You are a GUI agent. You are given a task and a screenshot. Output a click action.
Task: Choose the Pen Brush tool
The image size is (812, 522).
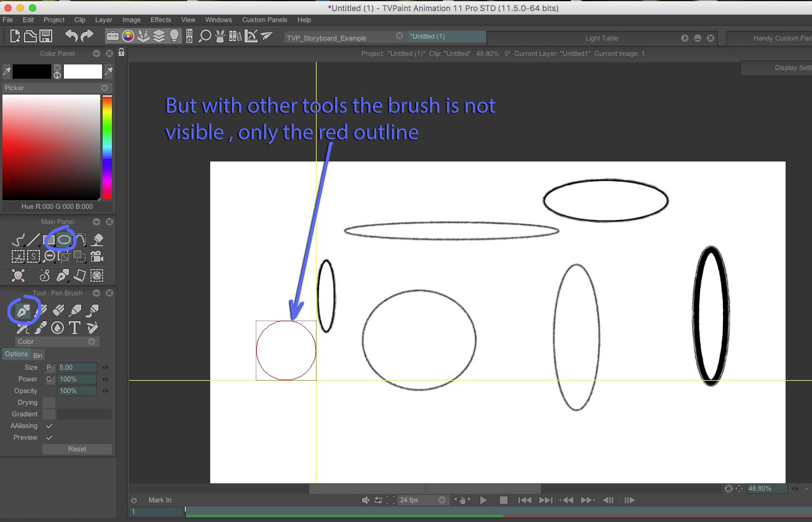[23, 311]
